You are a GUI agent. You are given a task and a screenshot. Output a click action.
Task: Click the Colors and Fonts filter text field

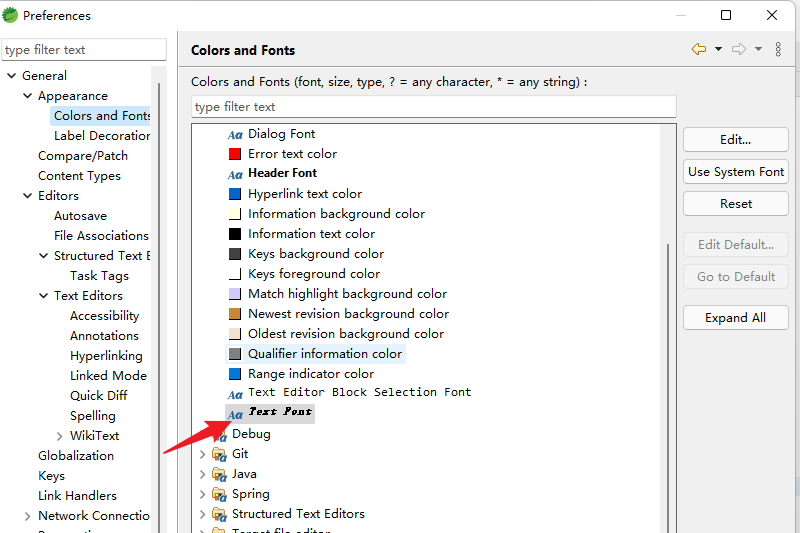click(x=433, y=107)
